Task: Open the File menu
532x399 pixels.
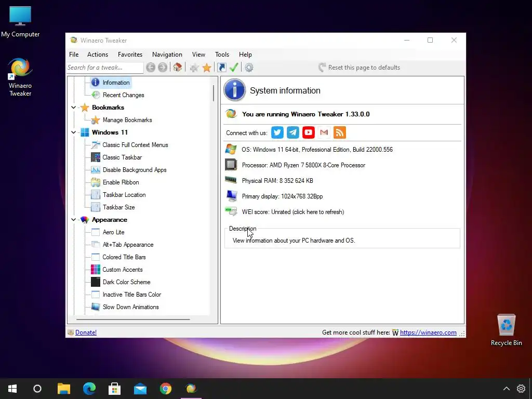Action: click(x=74, y=54)
